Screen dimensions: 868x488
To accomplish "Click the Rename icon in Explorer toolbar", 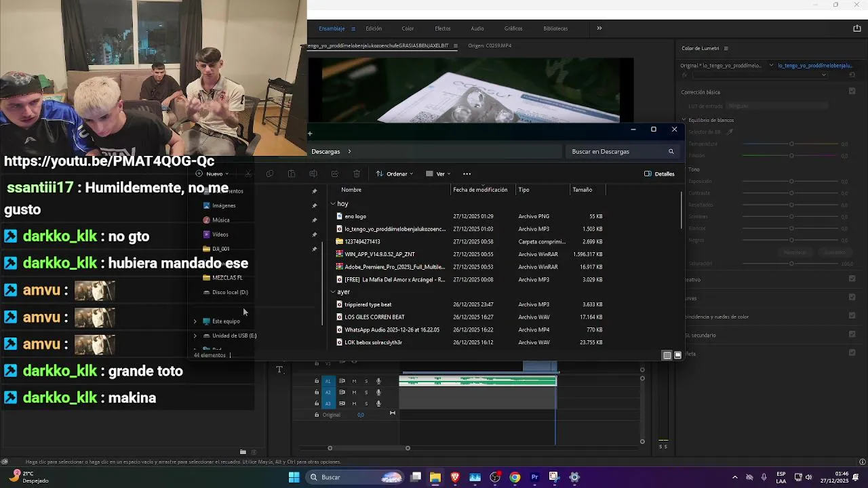I will coord(313,174).
